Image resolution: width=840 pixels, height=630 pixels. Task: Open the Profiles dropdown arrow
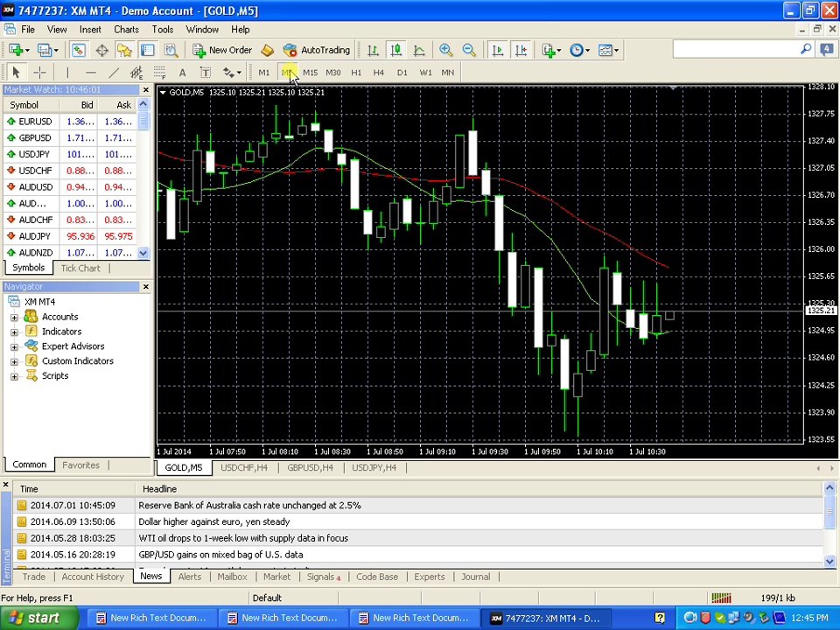tap(56, 51)
